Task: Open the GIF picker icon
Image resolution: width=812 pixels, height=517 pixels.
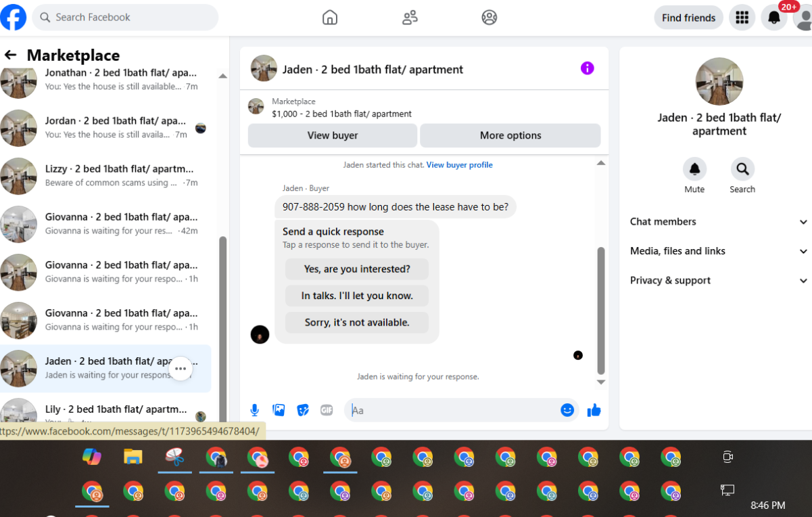Action: pyautogui.click(x=327, y=410)
